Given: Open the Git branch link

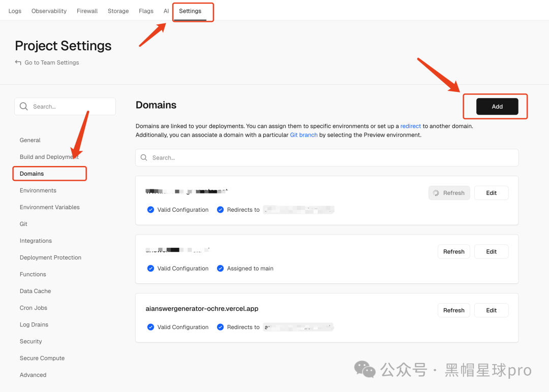Looking at the screenshot, I should point(303,135).
